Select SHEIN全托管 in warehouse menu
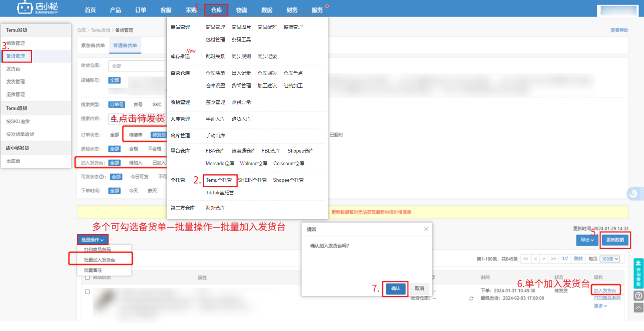 [x=252, y=180]
